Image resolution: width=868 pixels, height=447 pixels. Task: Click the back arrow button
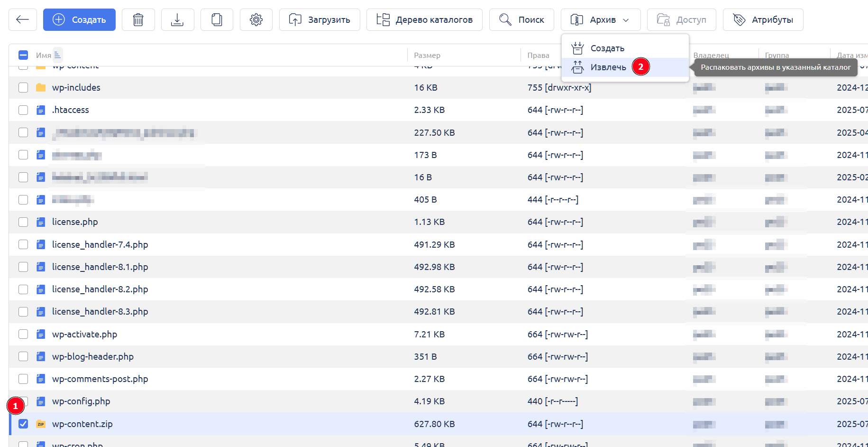click(x=22, y=19)
